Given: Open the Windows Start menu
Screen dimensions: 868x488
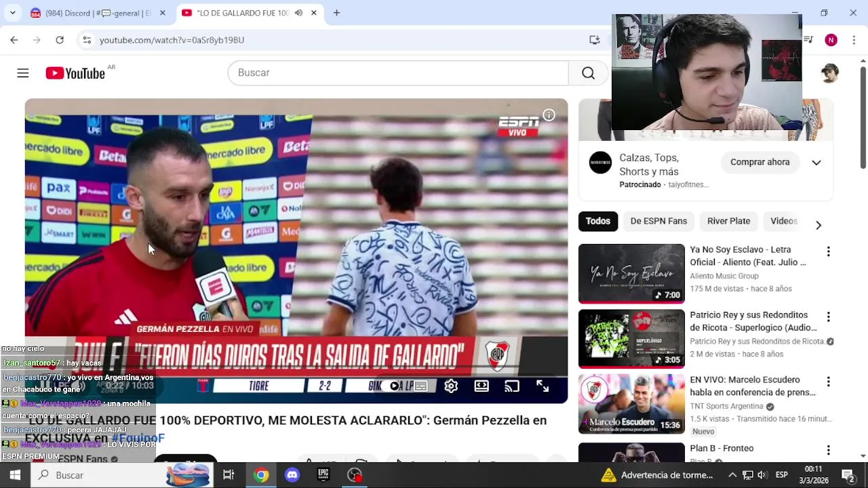Looking at the screenshot, I should (15, 475).
